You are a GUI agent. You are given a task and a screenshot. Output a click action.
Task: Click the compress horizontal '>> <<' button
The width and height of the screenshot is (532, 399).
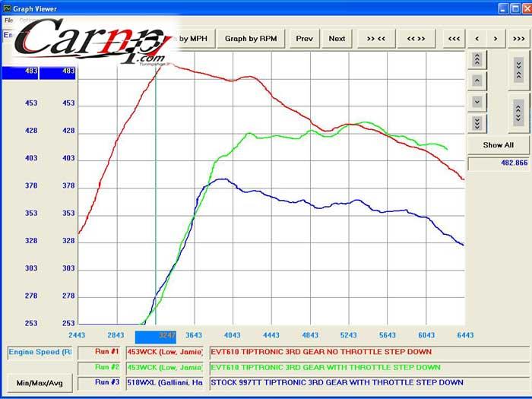click(x=376, y=39)
